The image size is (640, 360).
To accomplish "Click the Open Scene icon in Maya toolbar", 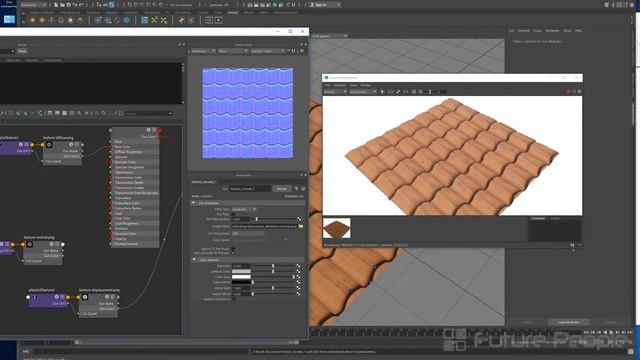I will [62, 4].
